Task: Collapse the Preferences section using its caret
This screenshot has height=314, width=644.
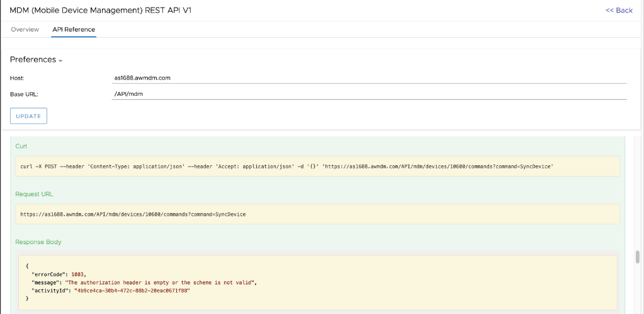Action: [60, 61]
